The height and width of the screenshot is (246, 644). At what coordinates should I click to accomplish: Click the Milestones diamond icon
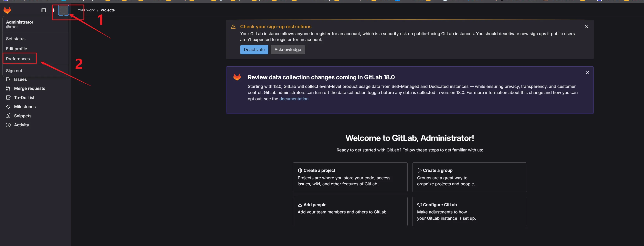[8, 107]
